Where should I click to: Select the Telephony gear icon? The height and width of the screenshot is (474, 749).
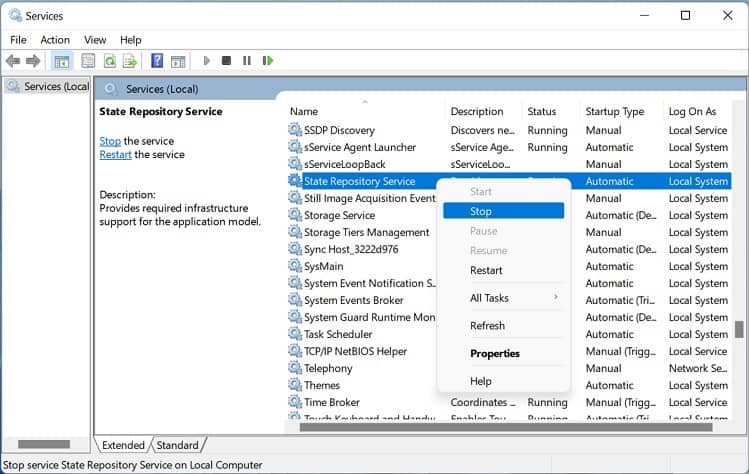[x=295, y=367]
